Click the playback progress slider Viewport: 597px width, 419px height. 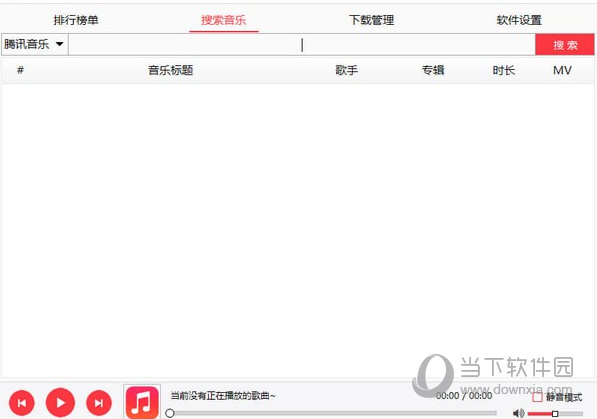point(331,413)
